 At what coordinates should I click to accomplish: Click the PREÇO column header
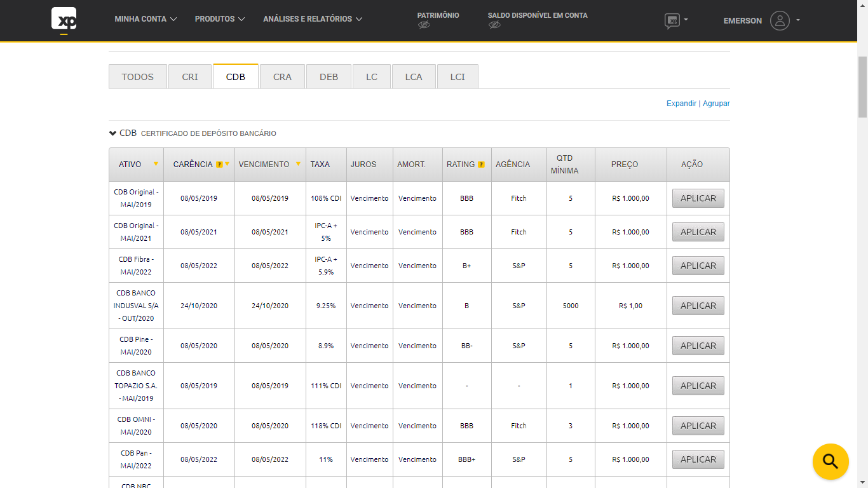pyautogui.click(x=630, y=165)
